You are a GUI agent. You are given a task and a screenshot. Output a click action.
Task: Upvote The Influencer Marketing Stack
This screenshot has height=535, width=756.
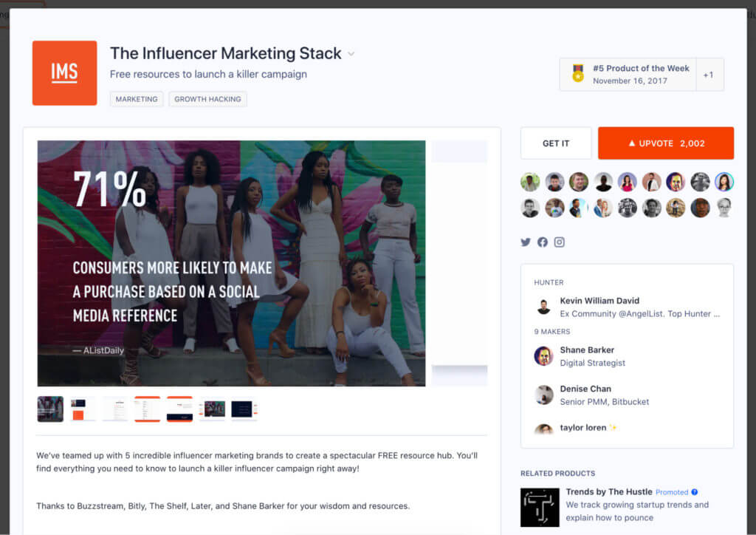(665, 143)
